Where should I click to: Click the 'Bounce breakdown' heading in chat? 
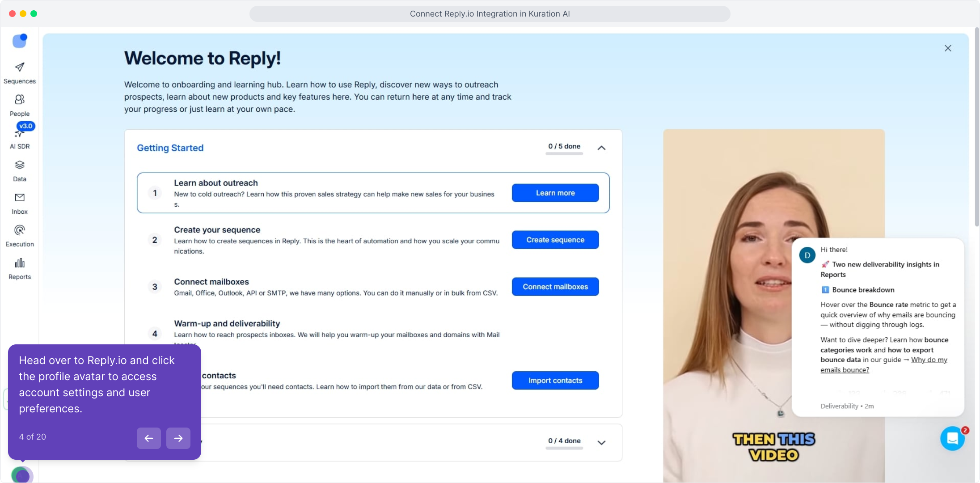(x=863, y=290)
